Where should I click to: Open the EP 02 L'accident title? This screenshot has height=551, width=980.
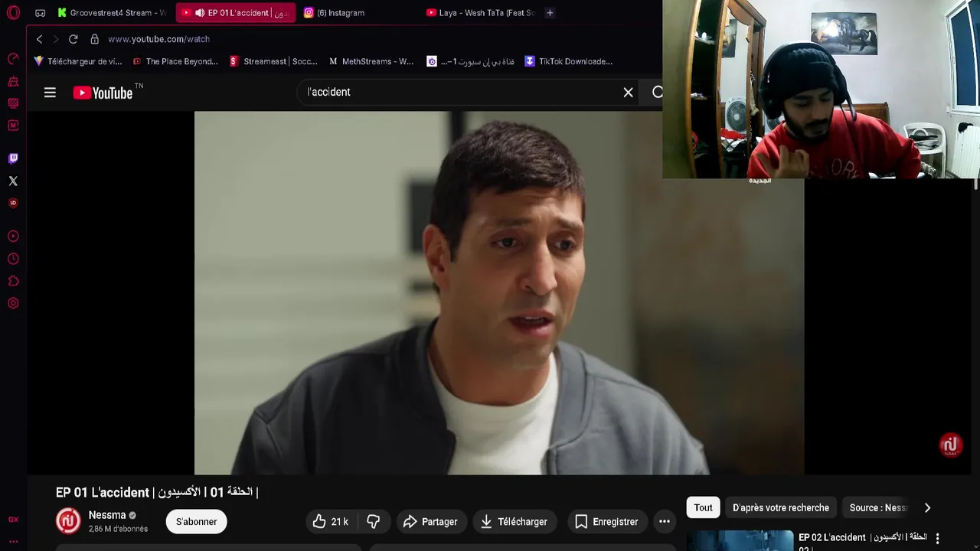(863, 541)
